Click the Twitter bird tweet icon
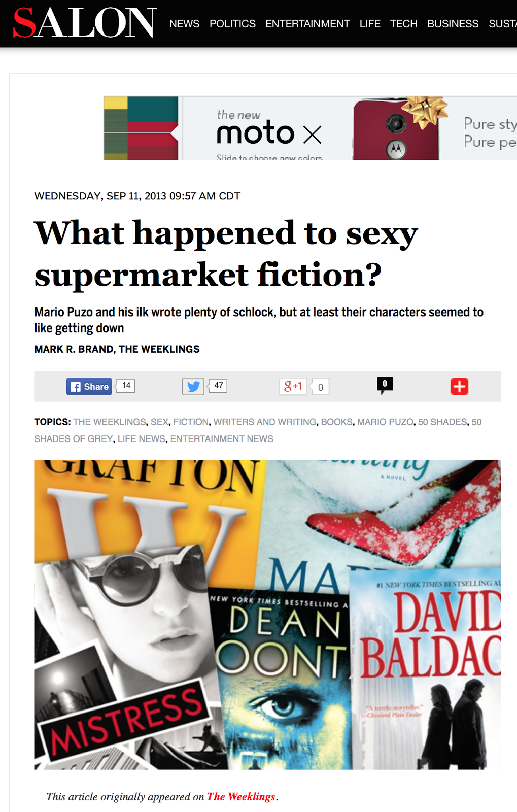Screen dimensions: 517x812 pos(193,387)
